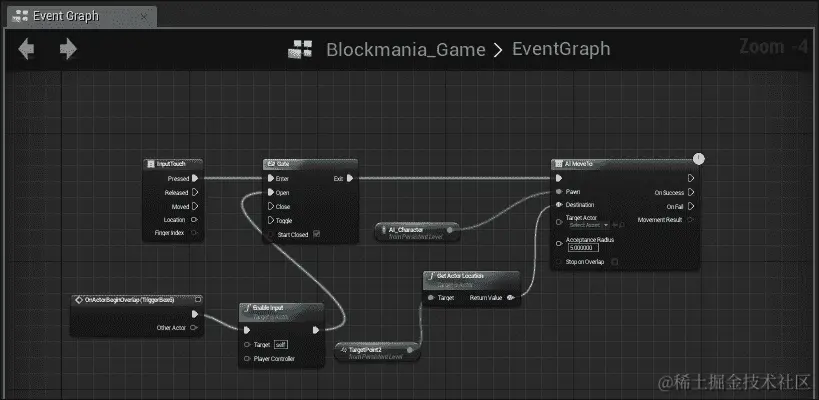Click the Player Controller input pin
Viewport: 819px width, 400px height.
(x=247, y=359)
